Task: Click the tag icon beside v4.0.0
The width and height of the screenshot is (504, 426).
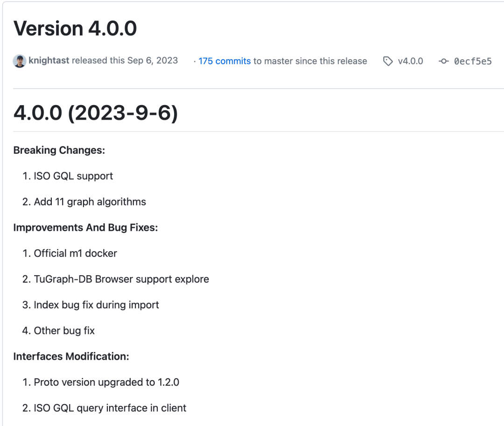Action: click(x=388, y=61)
